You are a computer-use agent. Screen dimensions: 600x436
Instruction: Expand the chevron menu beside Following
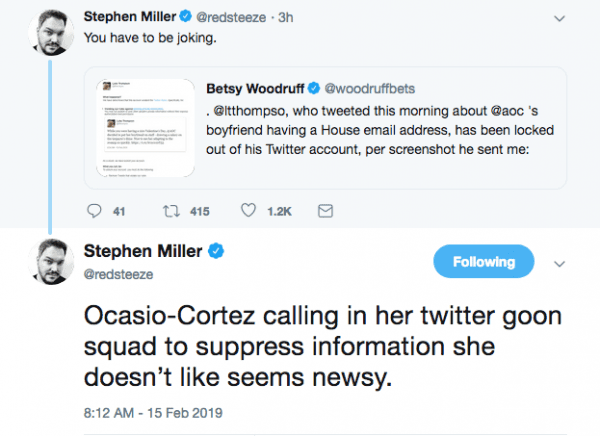coord(559,263)
